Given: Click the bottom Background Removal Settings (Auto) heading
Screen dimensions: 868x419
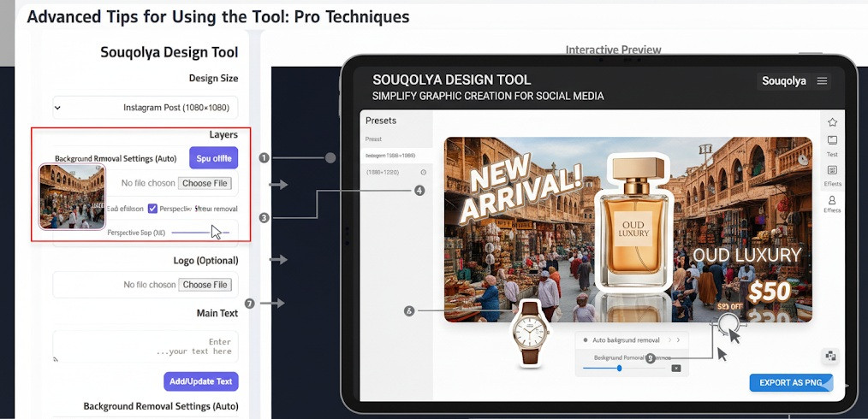Looking at the screenshot, I should click(161, 406).
